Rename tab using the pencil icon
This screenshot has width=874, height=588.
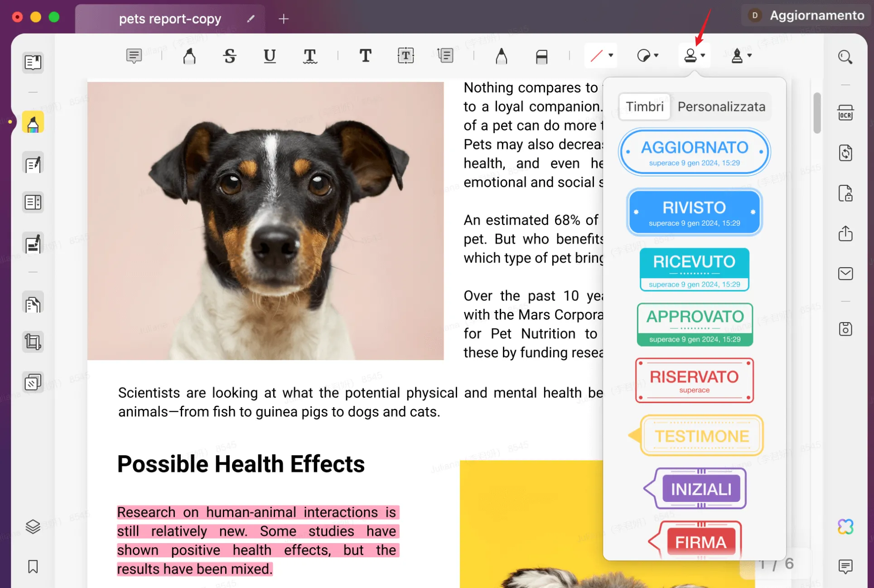251,19
